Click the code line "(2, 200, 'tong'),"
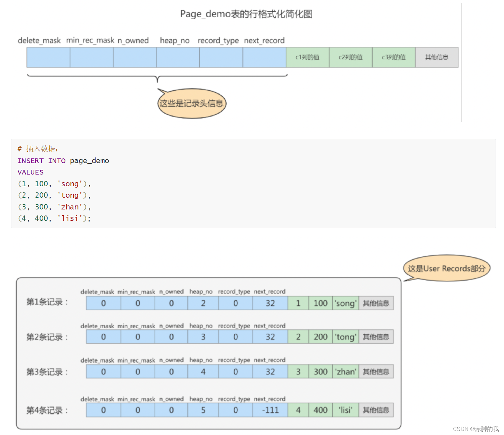The image size is (504, 435). tap(54, 195)
